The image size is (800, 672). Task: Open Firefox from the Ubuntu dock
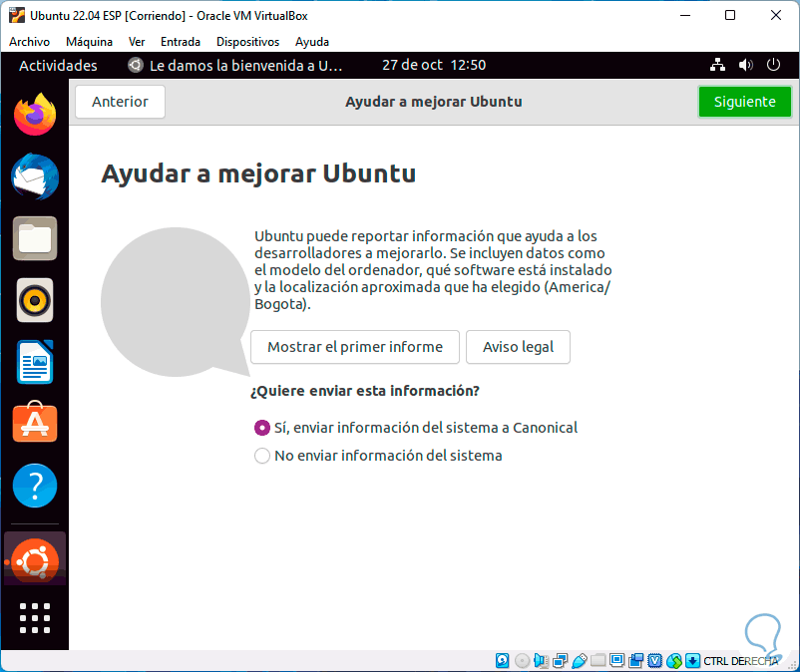pos(35,115)
